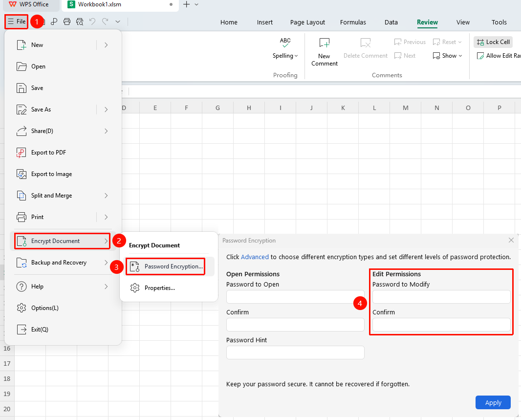Expand the Print submenu arrow
Screen dimensions: 521x420
click(x=106, y=217)
